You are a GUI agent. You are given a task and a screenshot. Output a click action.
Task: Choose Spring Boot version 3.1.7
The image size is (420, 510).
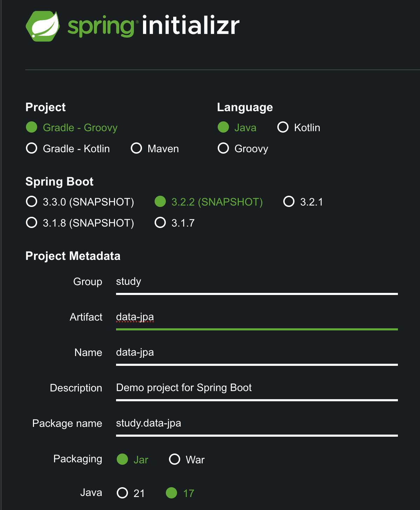160,223
